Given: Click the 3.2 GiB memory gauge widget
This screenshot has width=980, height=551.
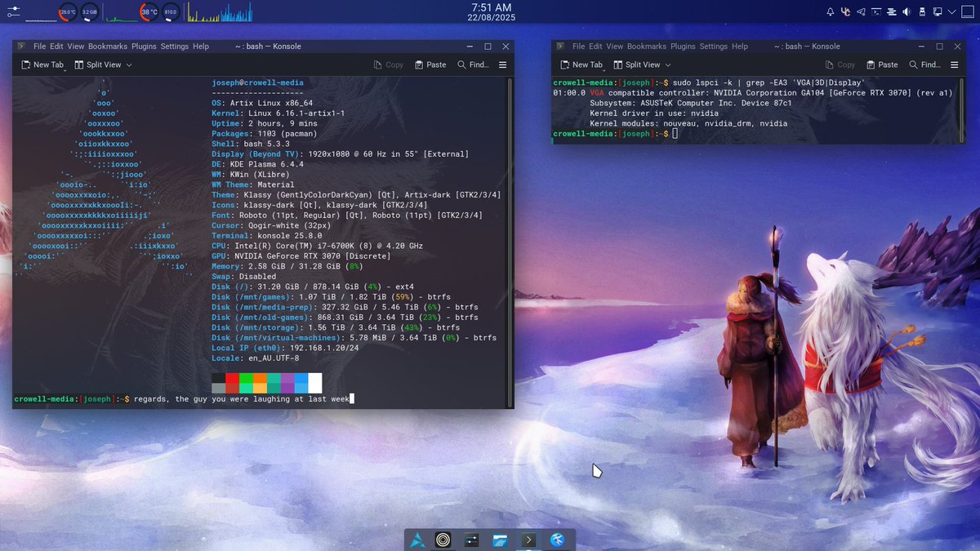Looking at the screenshot, I should coord(89,12).
